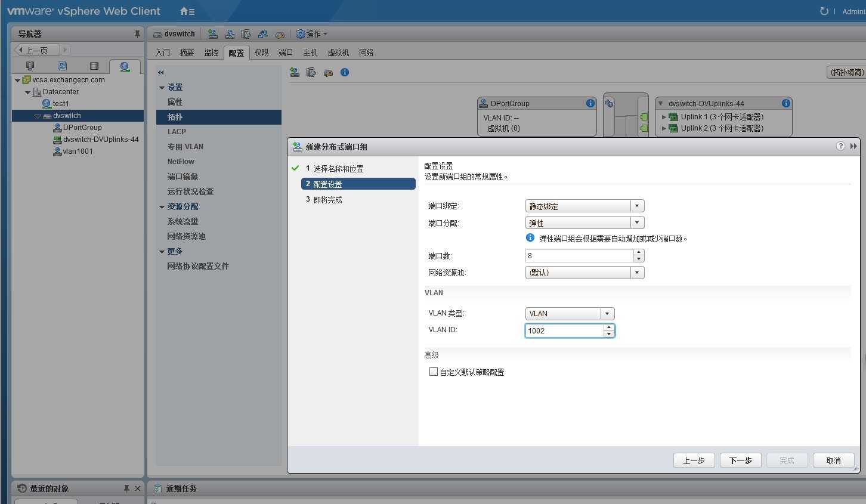Click edit settings icon in topology toolbar
Image resolution: width=866 pixels, height=504 pixels.
tap(328, 73)
